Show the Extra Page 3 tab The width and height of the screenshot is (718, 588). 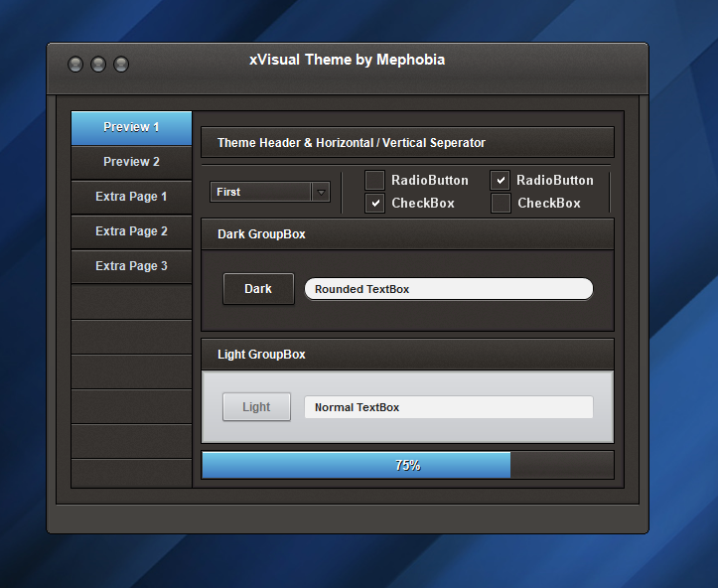[131, 266]
